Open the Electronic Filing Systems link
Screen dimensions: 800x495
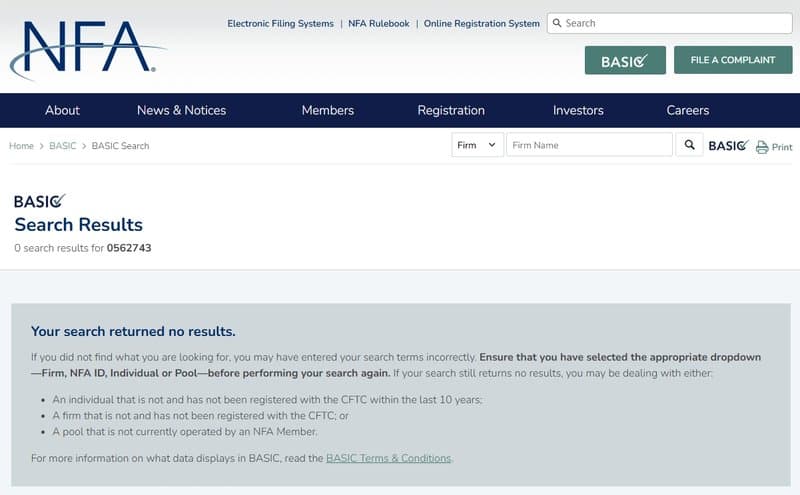[280, 23]
